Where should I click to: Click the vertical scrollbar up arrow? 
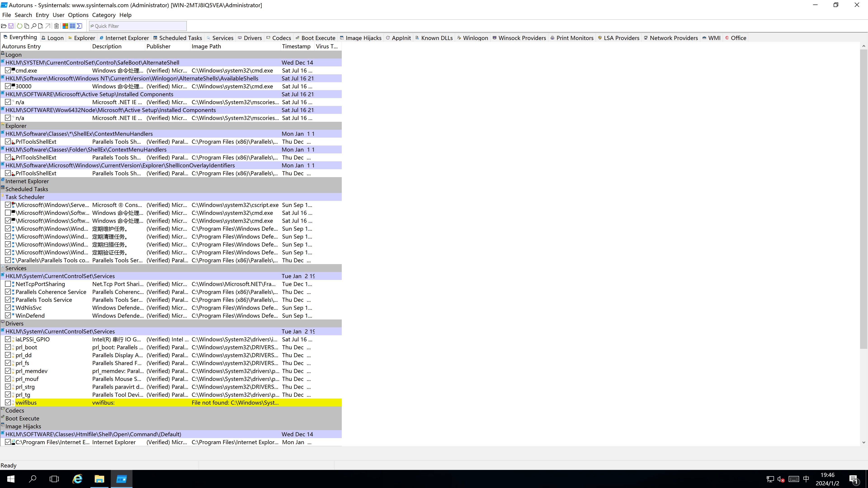tap(864, 46)
